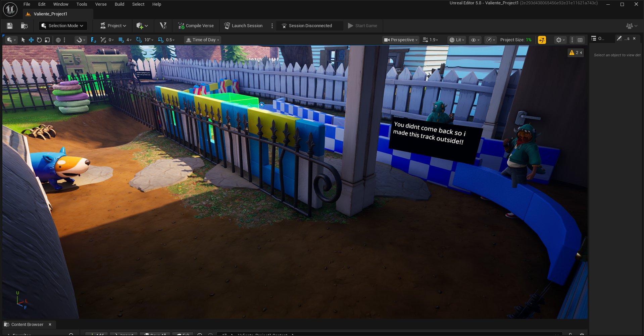Open the Build menu
644x336 pixels.
tap(119, 4)
